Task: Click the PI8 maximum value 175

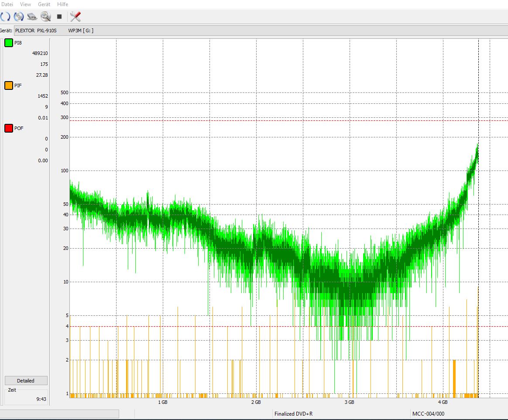Action: pyautogui.click(x=44, y=64)
